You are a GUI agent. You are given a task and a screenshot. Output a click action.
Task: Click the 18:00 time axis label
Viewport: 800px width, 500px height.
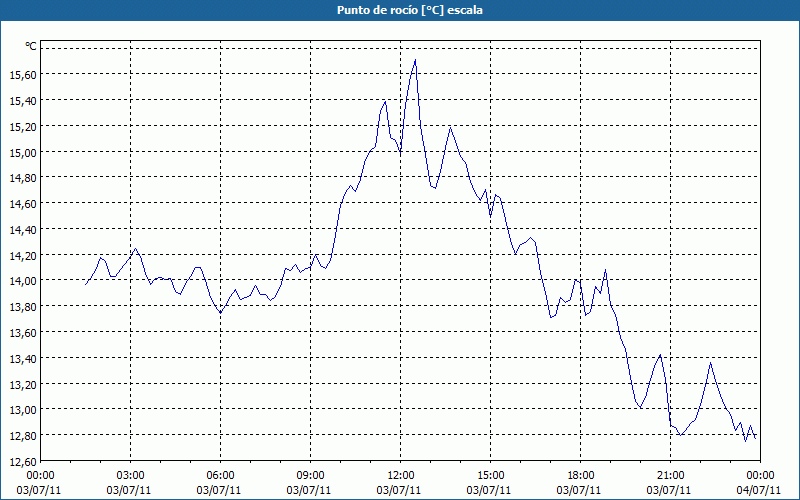[x=581, y=476]
